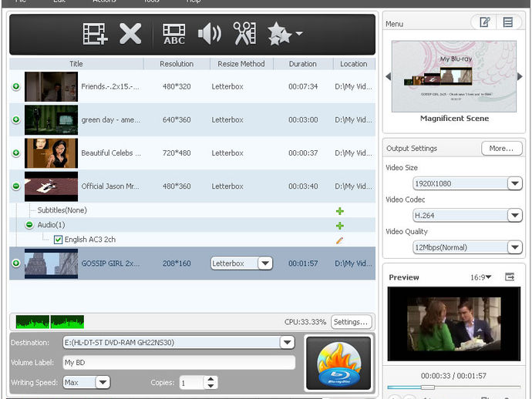Add audio track with green plus icon

click(339, 226)
